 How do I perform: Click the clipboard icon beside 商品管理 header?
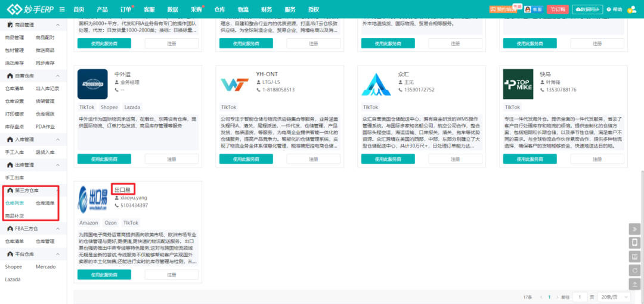[x=10, y=25]
